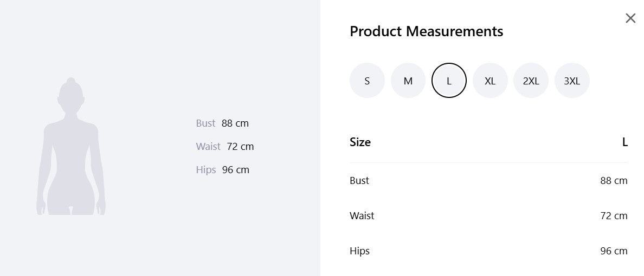This screenshot has height=276, width=644.
Task: Click the Hips label beside the silhouette
Action: pyautogui.click(x=206, y=170)
